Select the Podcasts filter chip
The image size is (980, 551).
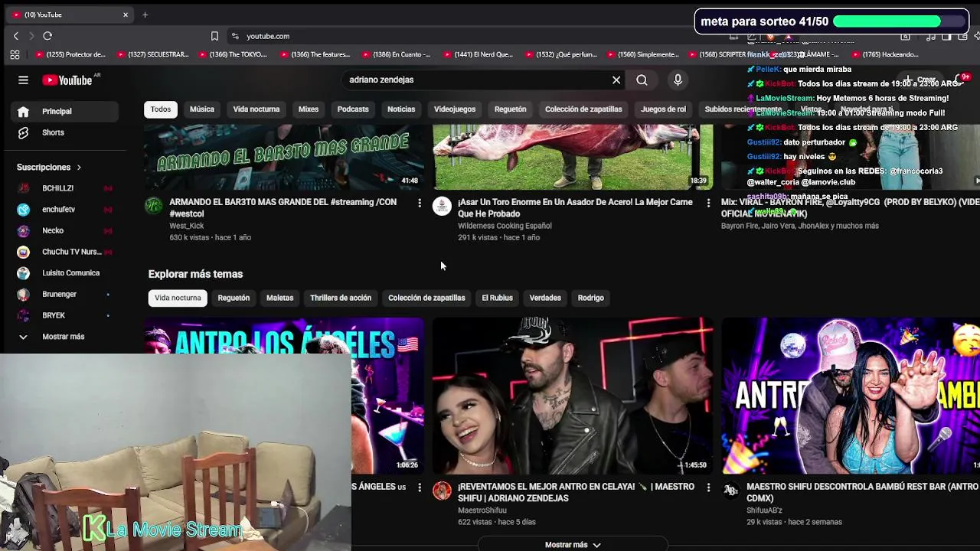[x=353, y=109]
